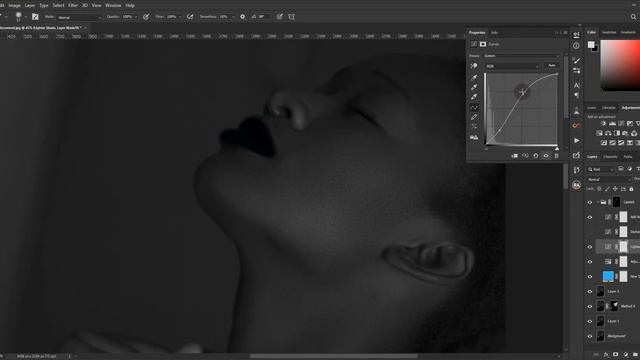Screen dimensions: 640x360
Task: Add a Hue/Saturation adjustment
Action: pos(600,133)
